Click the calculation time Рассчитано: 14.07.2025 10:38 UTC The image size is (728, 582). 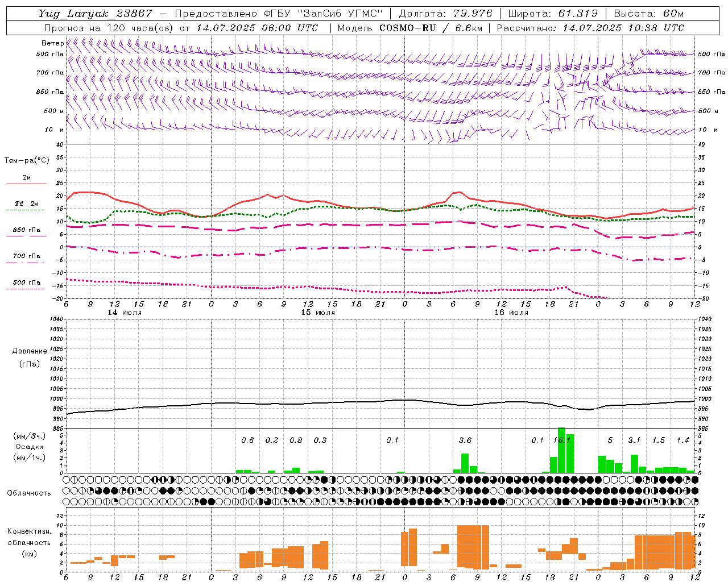click(590, 28)
